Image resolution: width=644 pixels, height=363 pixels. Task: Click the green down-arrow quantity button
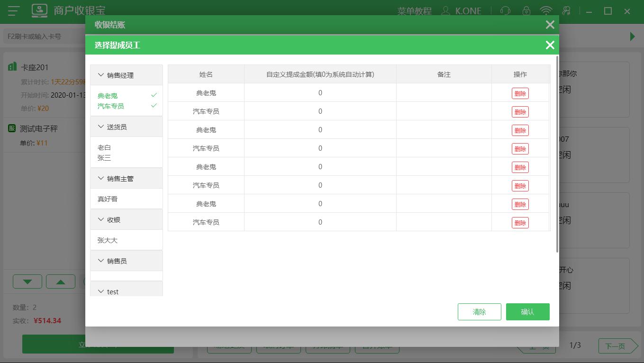pyautogui.click(x=27, y=281)
